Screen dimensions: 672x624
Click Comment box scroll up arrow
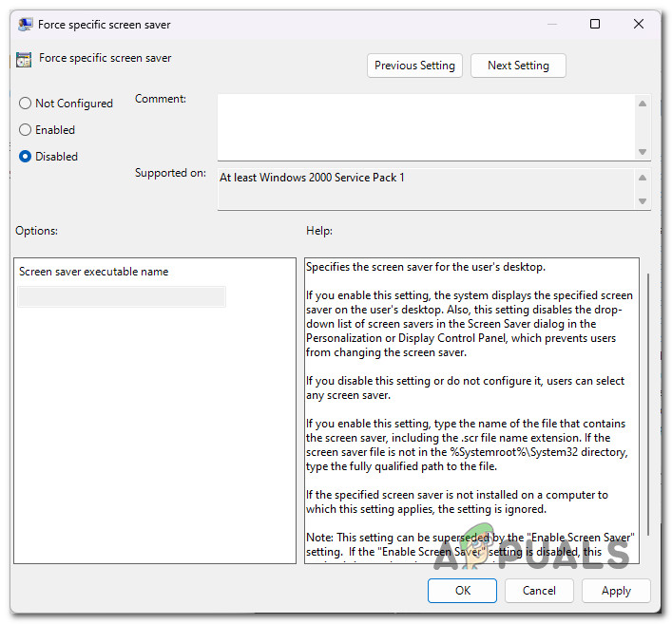(x=642, y=104)
